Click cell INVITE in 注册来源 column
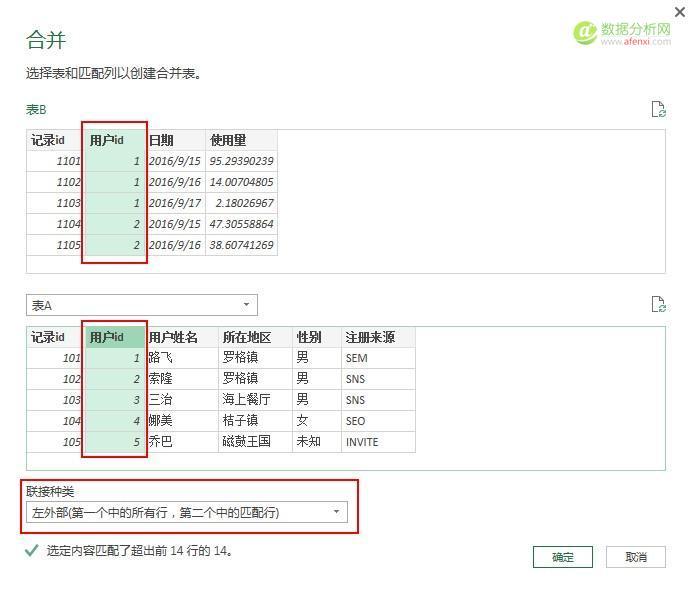Viewport: 692px width, 589px height. (x=378, y=442)
